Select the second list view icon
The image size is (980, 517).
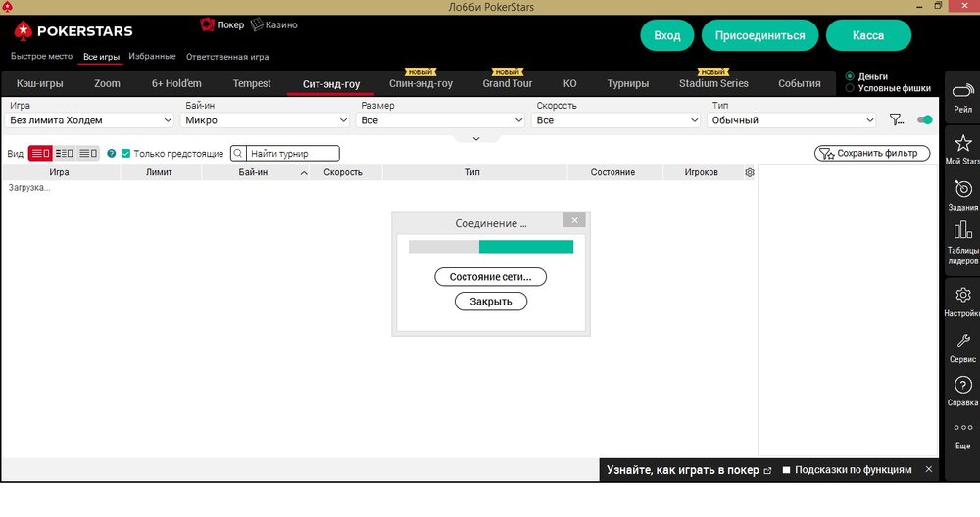[64, 153]
